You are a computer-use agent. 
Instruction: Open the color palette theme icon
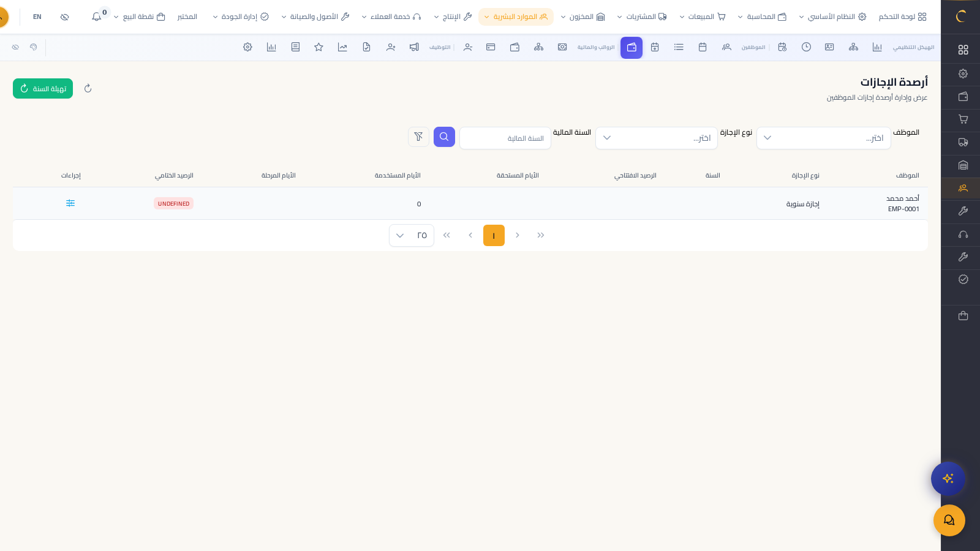pyautogui.click(x=34, y=47)
